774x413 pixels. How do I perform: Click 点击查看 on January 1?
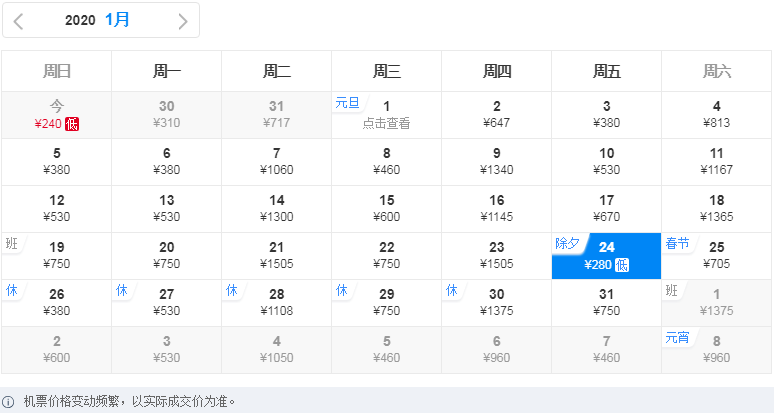click(x=387, y=123)
